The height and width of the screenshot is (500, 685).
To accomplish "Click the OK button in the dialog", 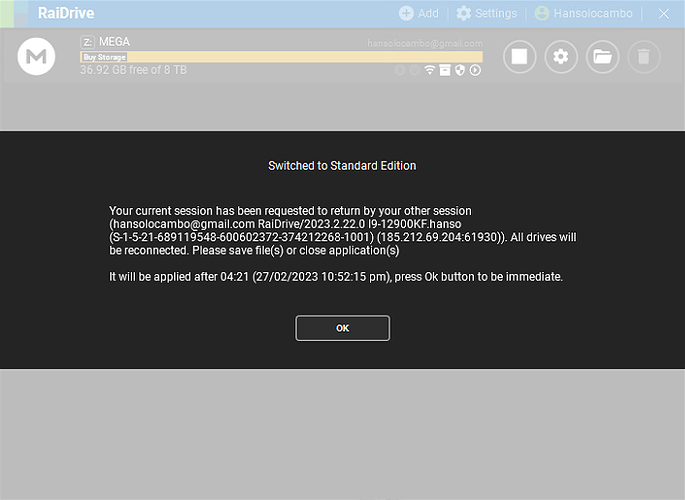I will coord(342,328).
